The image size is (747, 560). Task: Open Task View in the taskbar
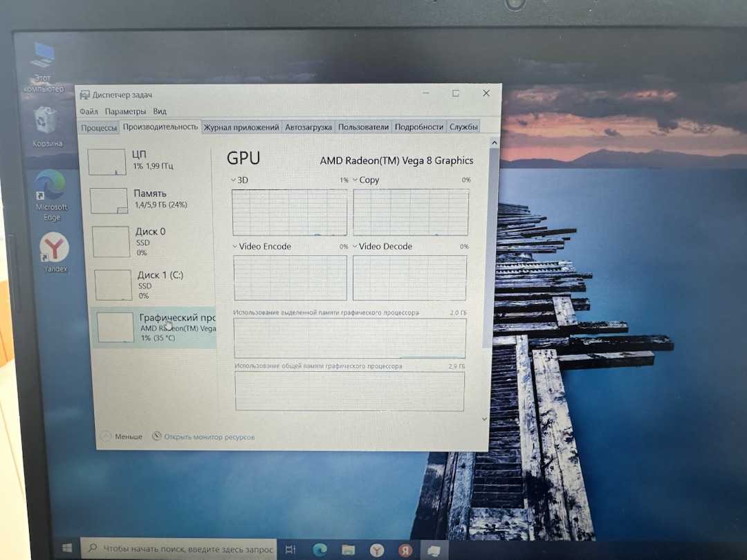point(290,549)
